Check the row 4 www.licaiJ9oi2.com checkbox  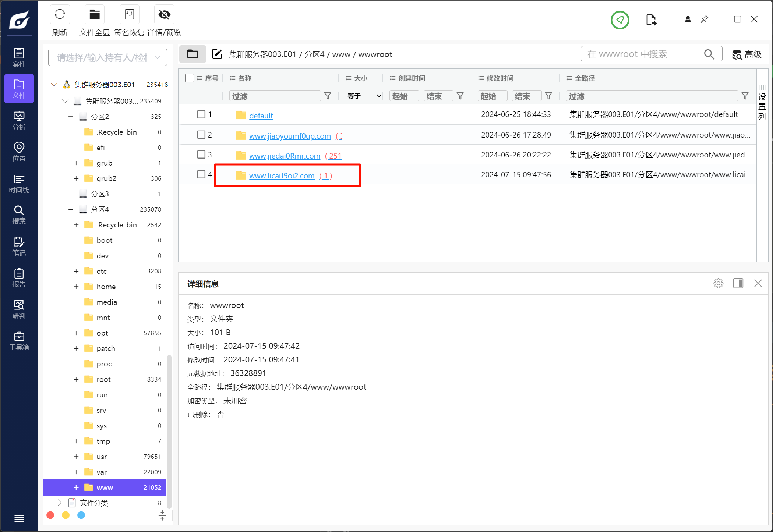(x=201, y=174)
